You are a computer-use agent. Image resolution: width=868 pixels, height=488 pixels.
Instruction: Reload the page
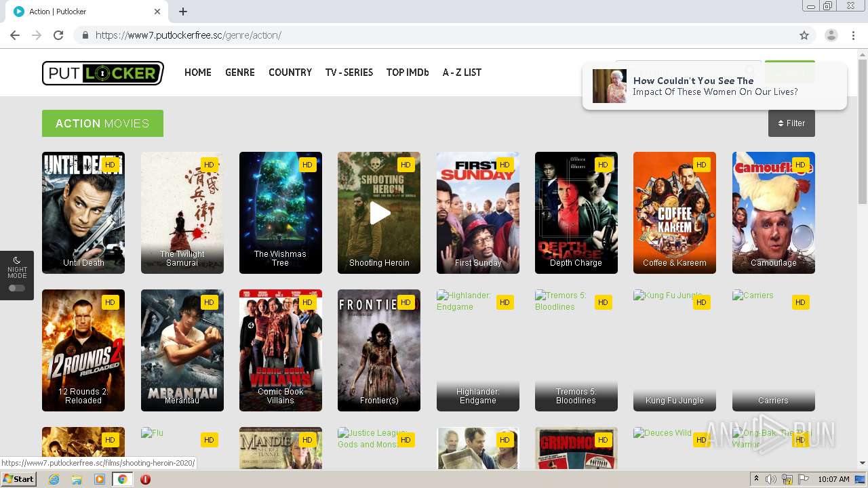[58, 35]
